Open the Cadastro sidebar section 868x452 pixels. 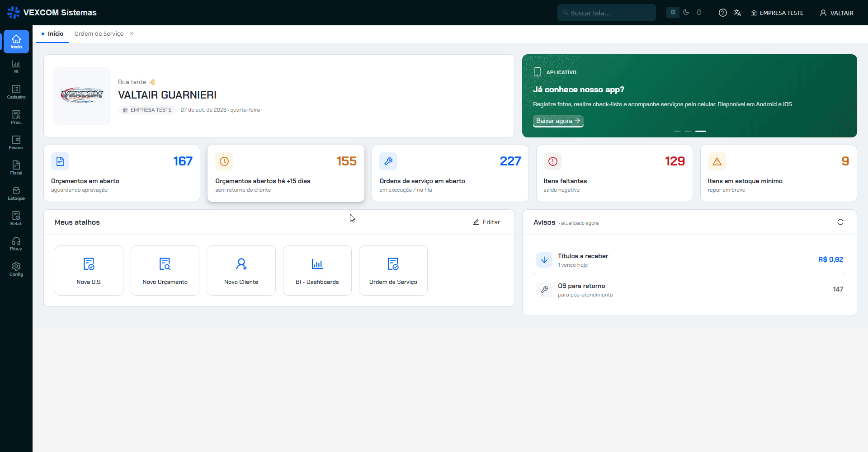click(16, 92)
